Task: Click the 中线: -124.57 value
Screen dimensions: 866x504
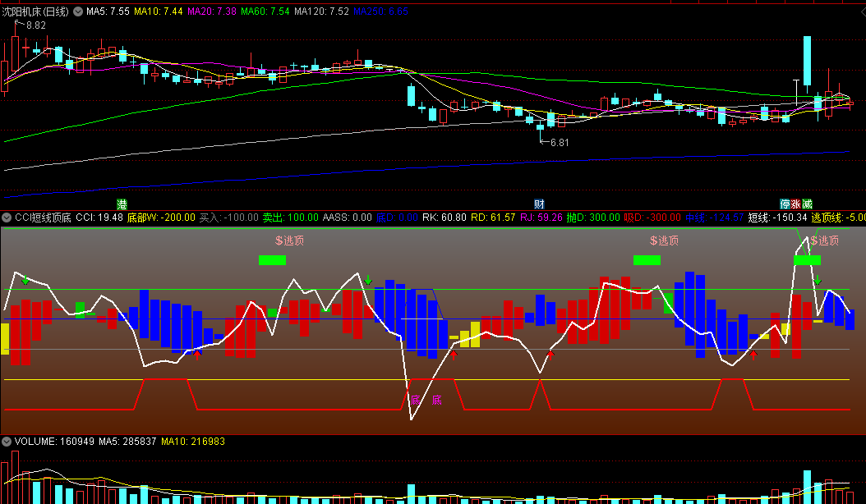Action: (715, 218)
